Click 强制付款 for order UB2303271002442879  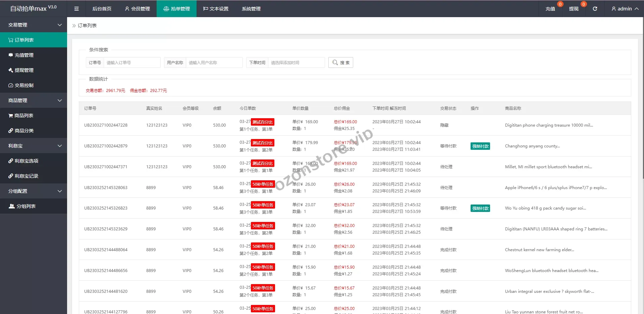click(480, 146)
